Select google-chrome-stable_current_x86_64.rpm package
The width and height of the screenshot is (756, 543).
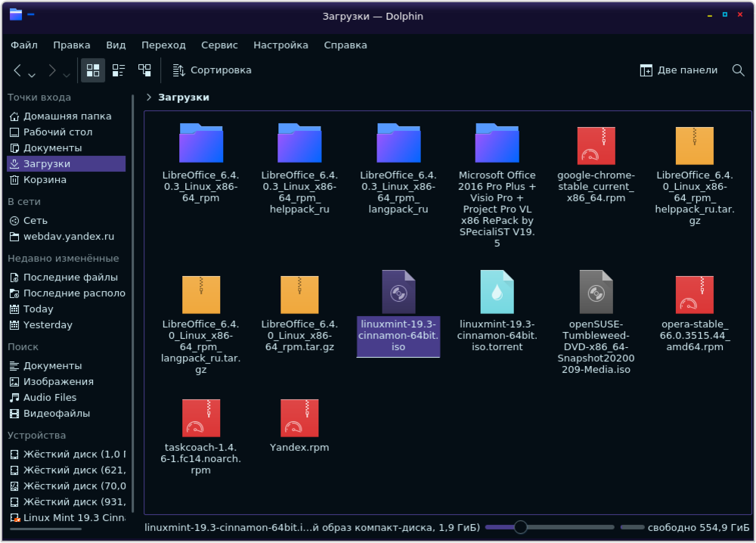[596, 163]
